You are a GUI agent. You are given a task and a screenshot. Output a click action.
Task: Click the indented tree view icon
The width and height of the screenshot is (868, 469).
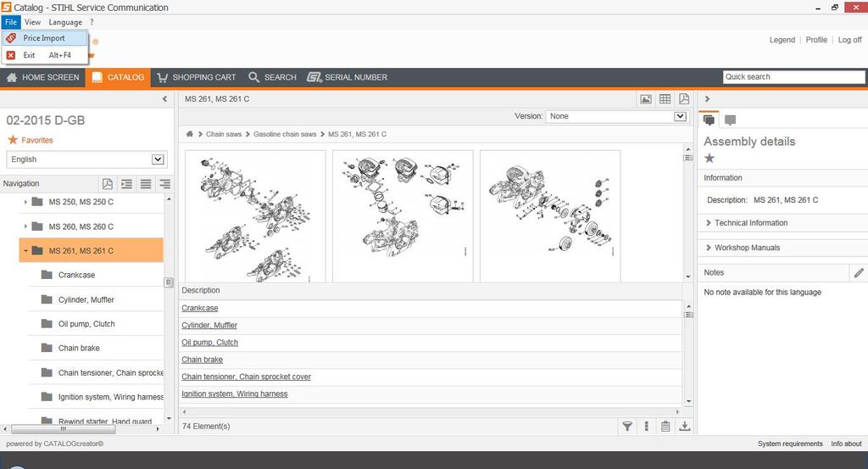pos(127,184)
